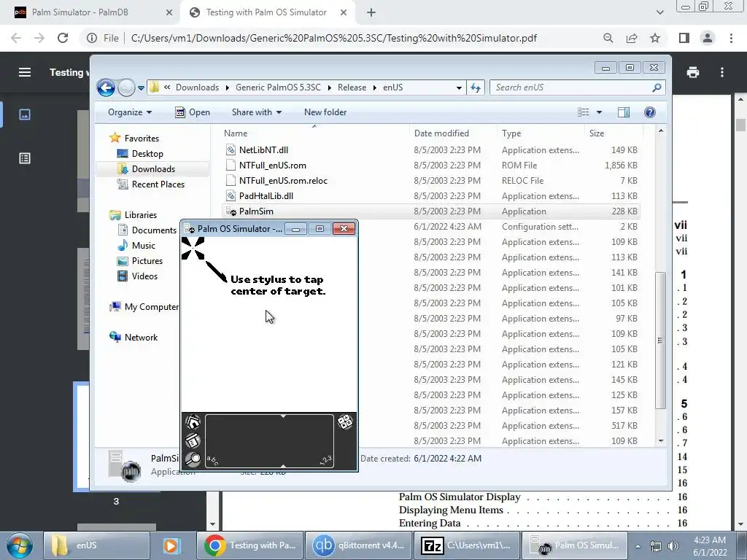747x560 pixels.
Task: Show PDF thumbnails view in sidebar
Action: point(25,114)
